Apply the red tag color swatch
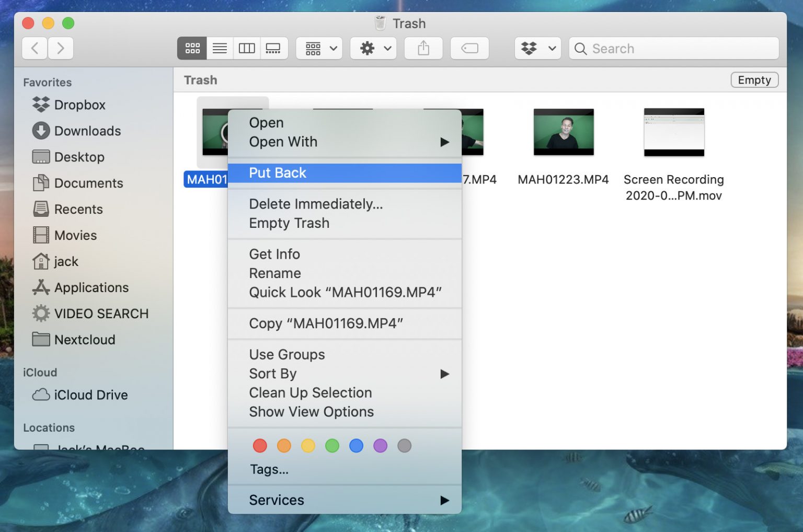This screenshot has width=803, height=532. (x=260, y=445)
